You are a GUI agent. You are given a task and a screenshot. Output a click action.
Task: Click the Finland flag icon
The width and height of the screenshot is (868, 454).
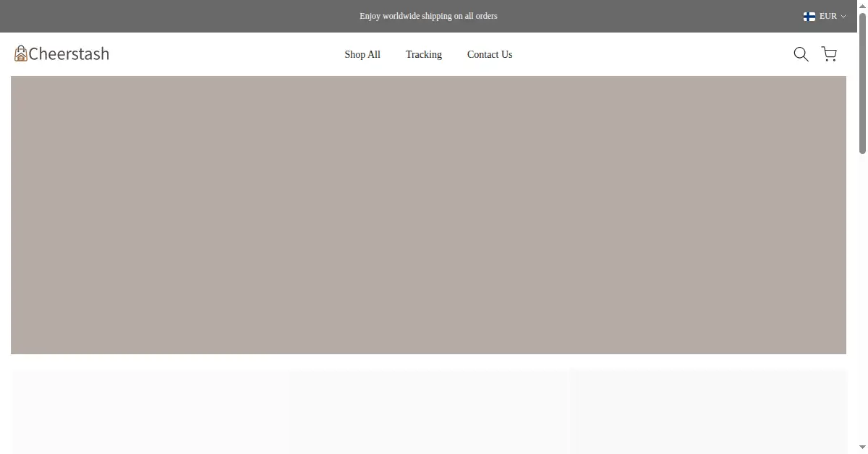pos(809,16)
